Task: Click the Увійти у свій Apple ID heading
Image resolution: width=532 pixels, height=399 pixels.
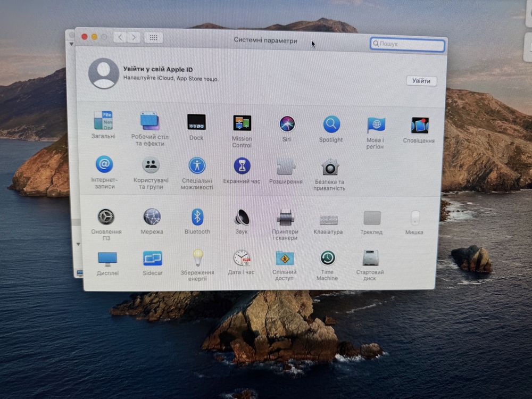Action: [x=158, y=70]
